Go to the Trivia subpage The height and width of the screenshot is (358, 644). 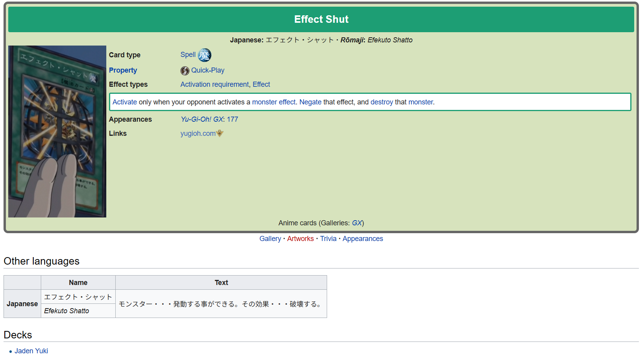point(328,239)
